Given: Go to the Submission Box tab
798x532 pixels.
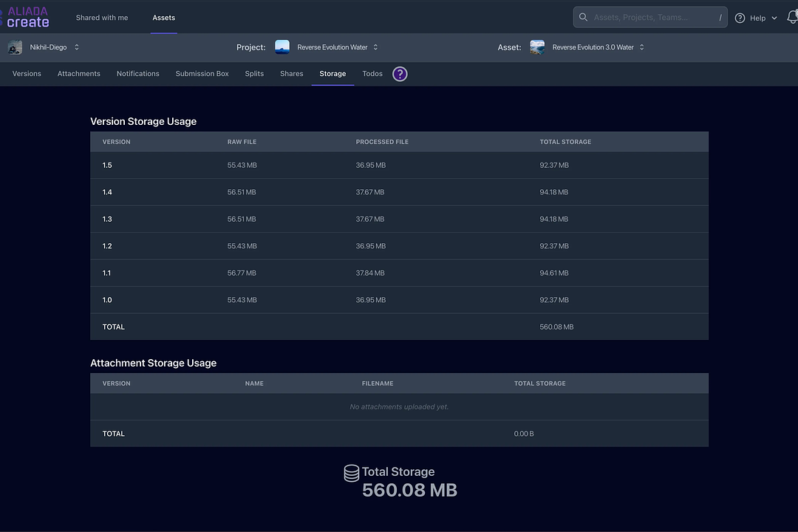Looking at the screenshot, I should pos(202,74).
